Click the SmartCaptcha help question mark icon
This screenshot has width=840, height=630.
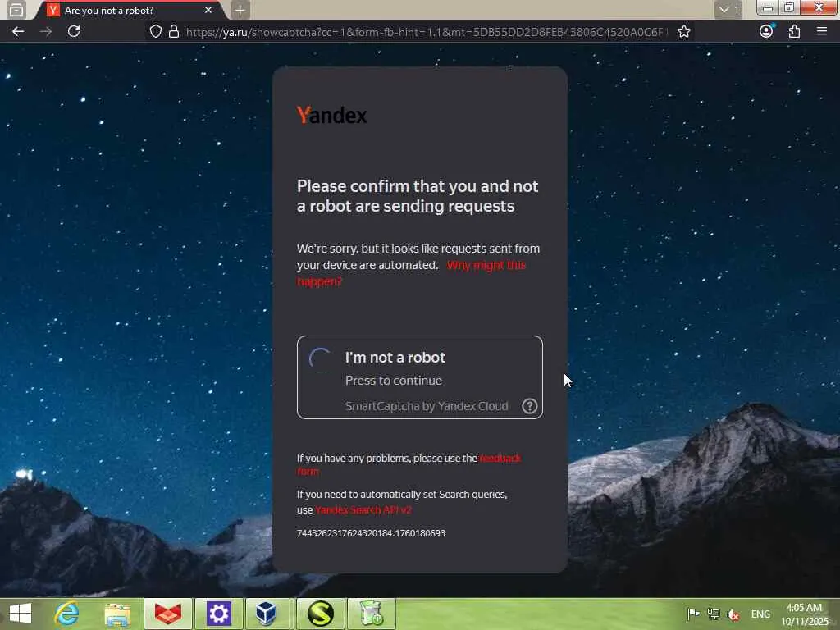529,406
